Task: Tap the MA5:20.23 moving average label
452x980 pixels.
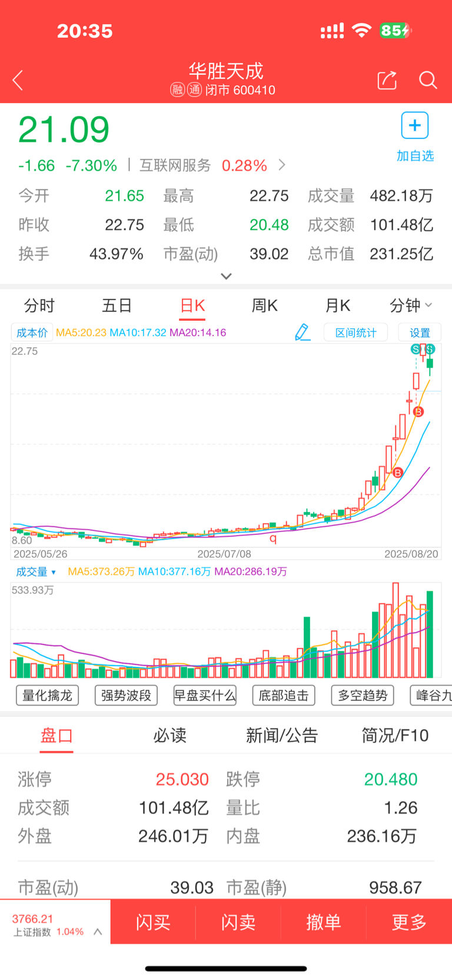Action: point(81,333)
